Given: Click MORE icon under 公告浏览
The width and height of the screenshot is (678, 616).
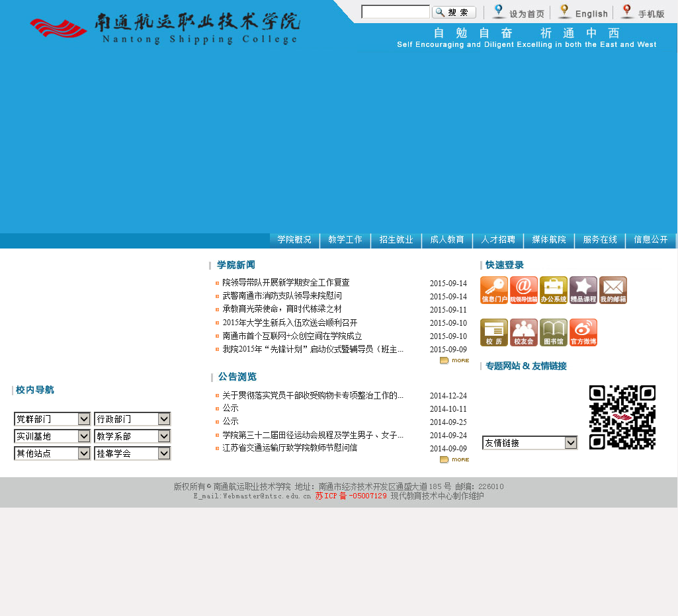Looking at the screenshot, I should (x=454, y=459).
